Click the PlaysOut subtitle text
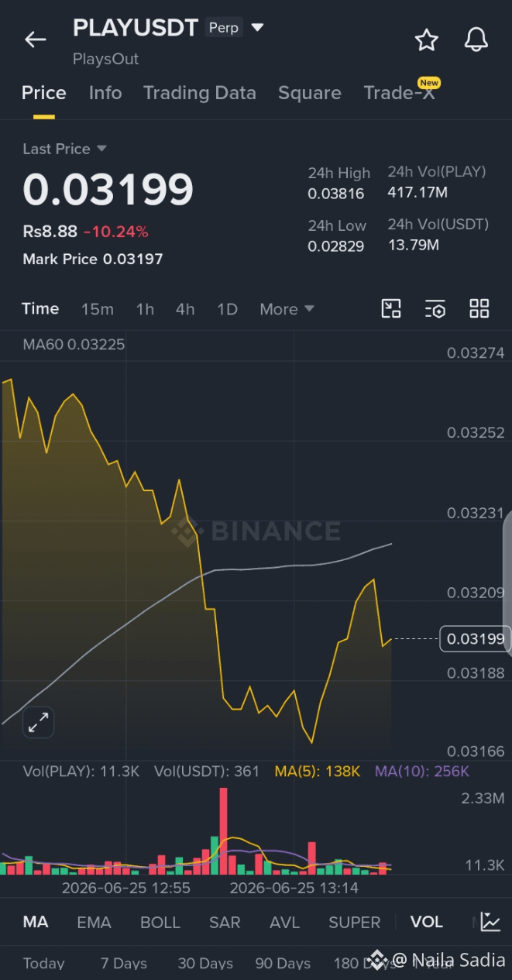 click(106, 59)
